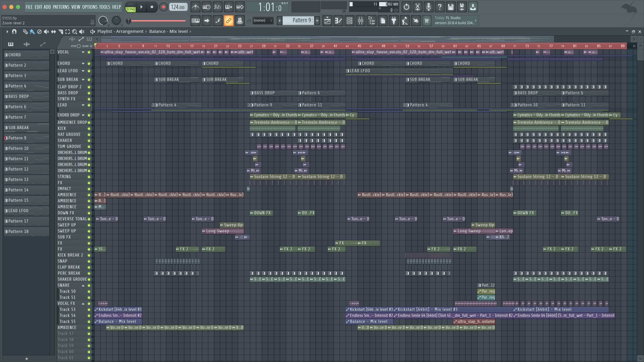Open the (none) mixer track selector dropdown
644x362 pixels.
coord(264,21)
